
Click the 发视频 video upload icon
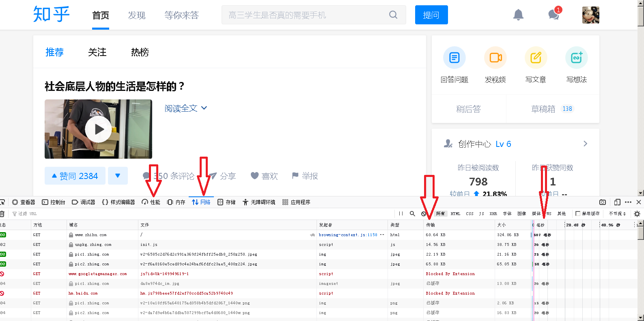[495, 58]
